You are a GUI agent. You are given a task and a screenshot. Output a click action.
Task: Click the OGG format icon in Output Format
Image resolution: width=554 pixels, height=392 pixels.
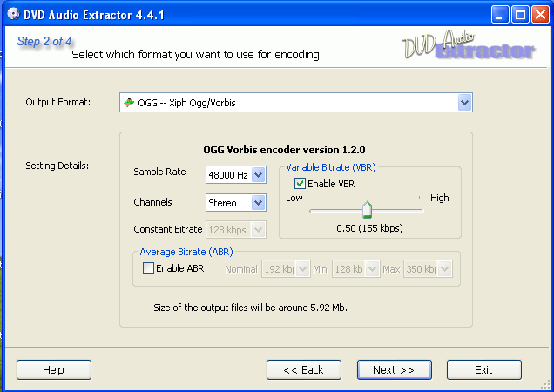click(130, 103)
